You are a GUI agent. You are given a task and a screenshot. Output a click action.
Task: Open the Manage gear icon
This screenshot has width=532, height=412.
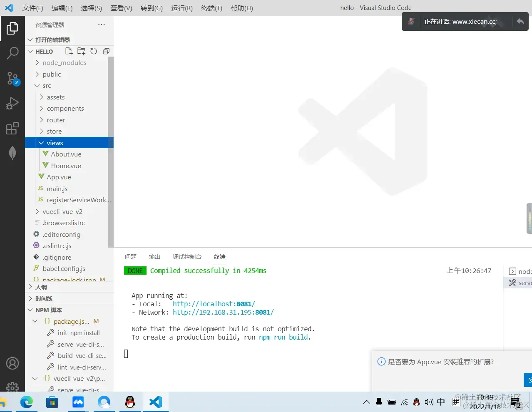tap(12, 387)
